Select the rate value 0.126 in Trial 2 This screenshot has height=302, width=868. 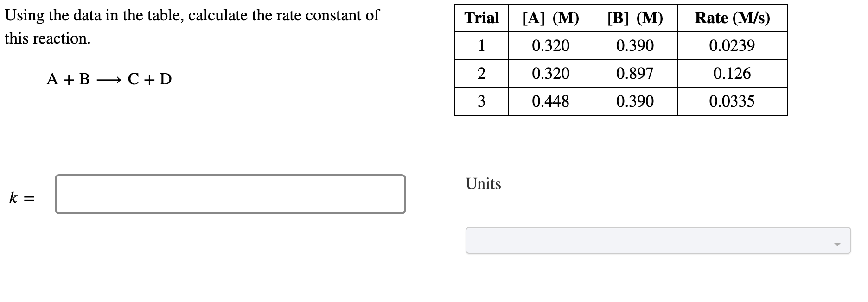[x=731, y=73]
